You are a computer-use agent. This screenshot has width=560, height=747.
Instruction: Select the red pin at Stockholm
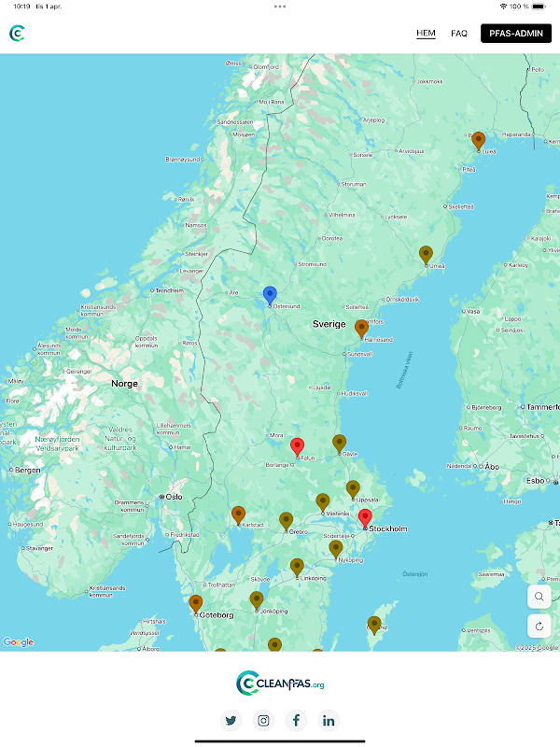click(x=365, y=519)
